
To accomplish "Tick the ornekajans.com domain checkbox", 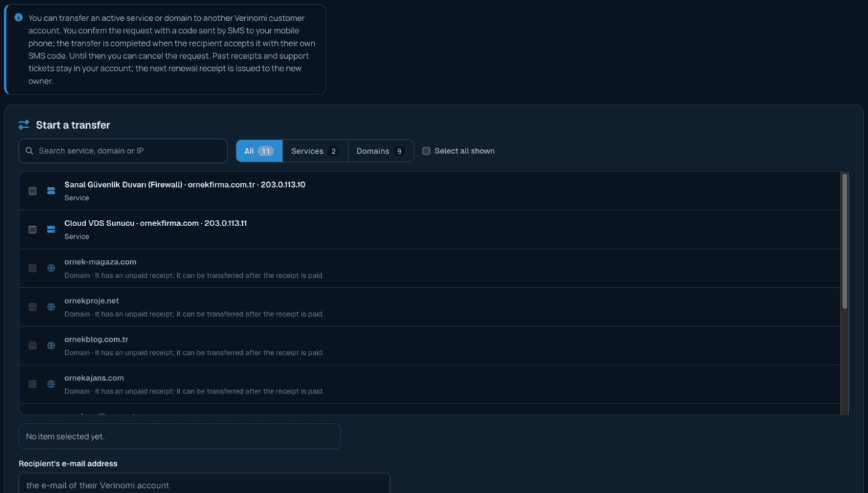I will pos(32,384).
